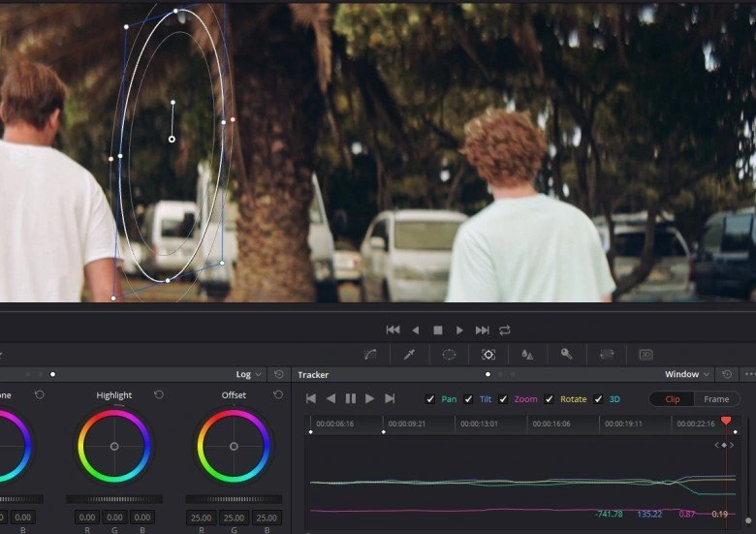Toggle the Pan tracking checkbox

click(430, 399)
